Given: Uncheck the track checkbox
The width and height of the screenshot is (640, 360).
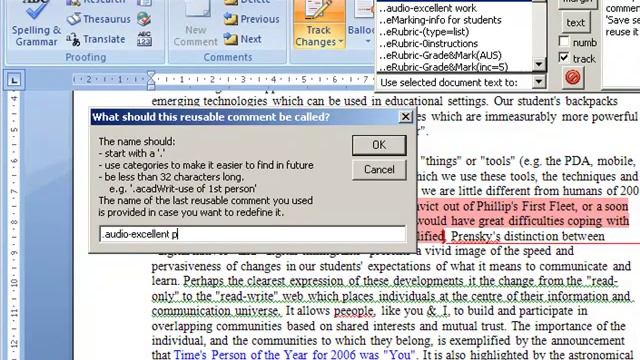Looking at the screenshot, I should click(x=564, y=58).
